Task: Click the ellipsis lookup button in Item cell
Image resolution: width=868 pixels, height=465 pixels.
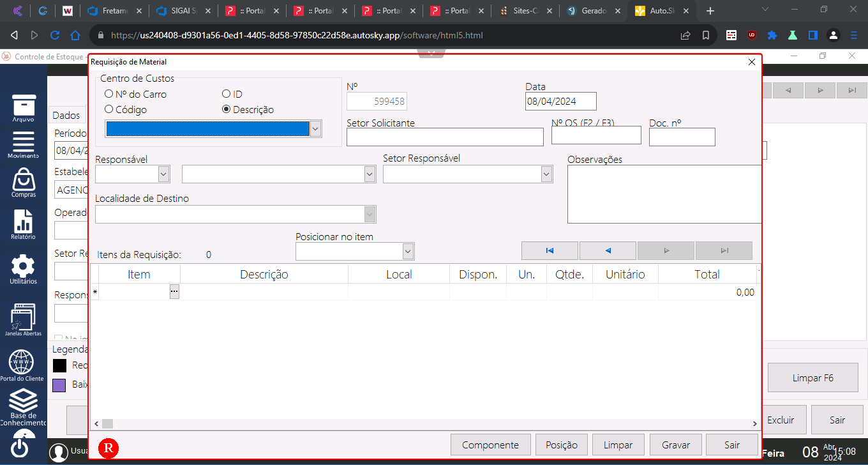Action: [x=174, y=291]
